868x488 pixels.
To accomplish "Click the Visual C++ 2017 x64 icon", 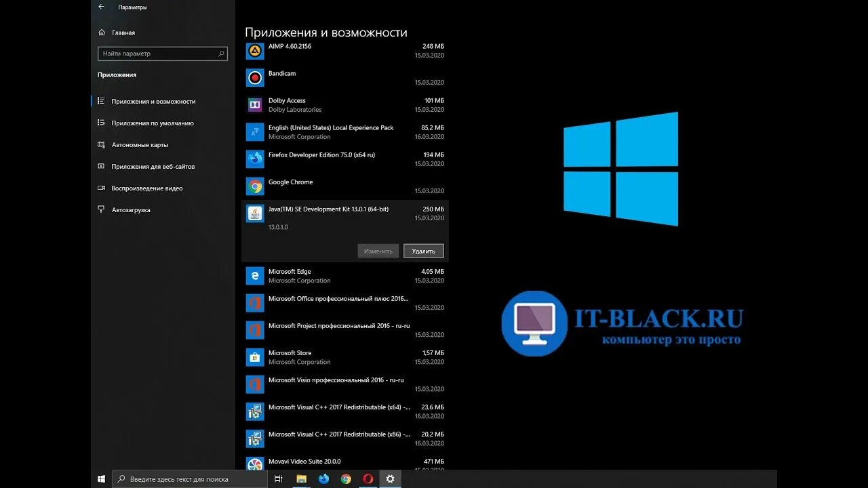I will click(255, 411).
